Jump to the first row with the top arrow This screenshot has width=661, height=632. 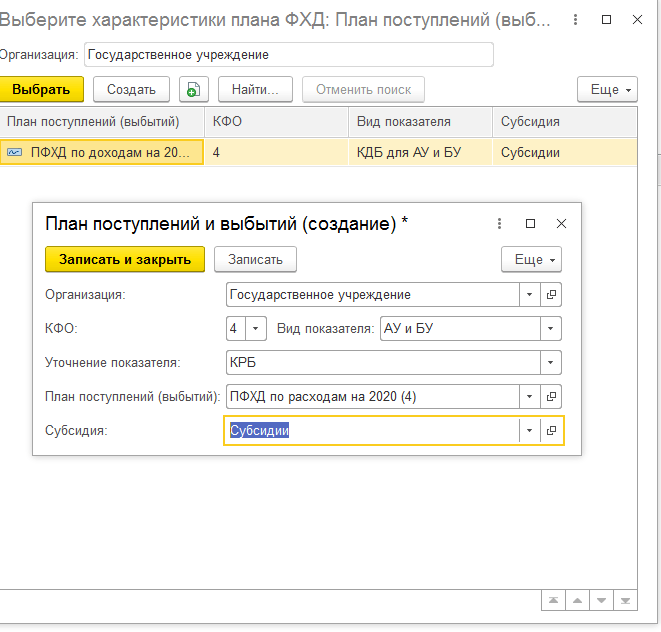click(x=553, y=600)
